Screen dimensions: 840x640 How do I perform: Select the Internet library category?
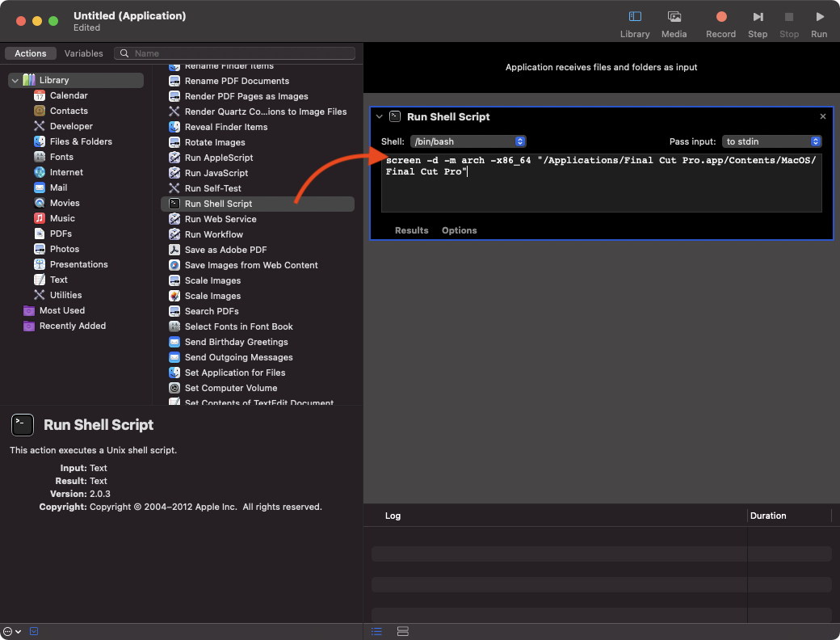66,172
